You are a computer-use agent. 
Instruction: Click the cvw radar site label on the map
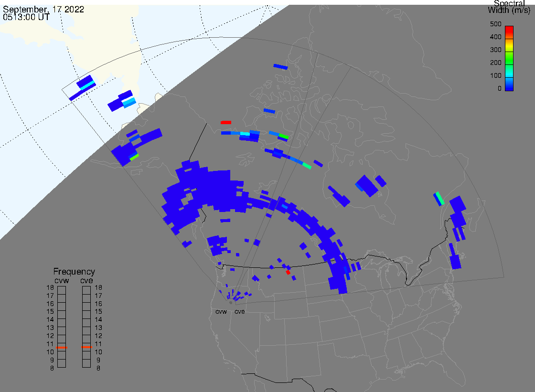[x=221, y=312]
